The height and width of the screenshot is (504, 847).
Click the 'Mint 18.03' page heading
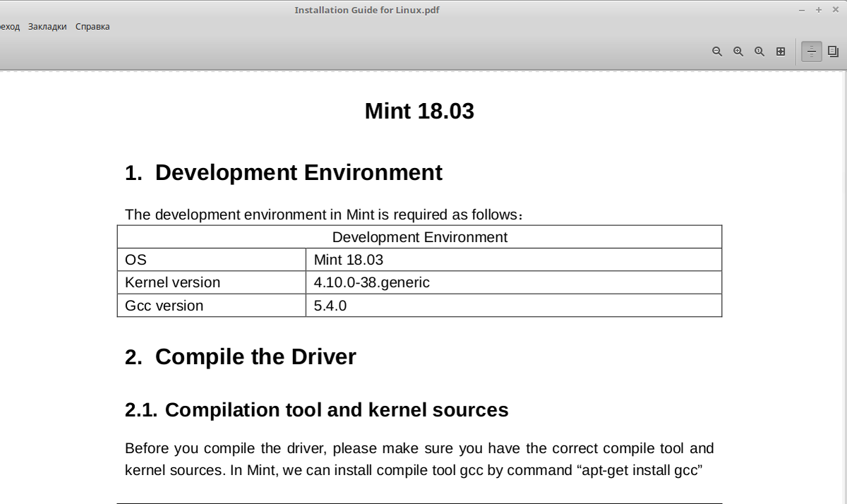click(x=419, y=111)
